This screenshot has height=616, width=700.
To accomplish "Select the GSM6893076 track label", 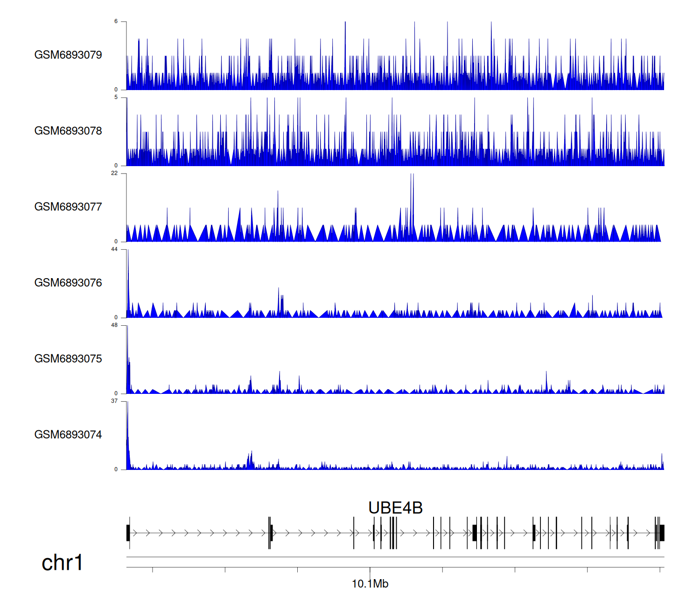I will [x=68, y=283].
